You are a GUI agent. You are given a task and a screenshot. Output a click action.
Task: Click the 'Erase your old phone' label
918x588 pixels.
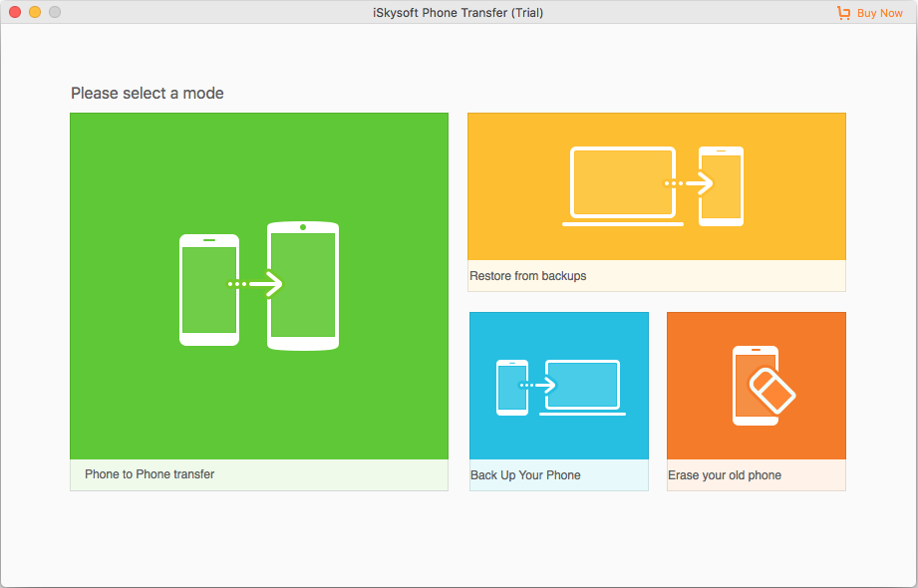pyautogui.click(x=725, y=475)
